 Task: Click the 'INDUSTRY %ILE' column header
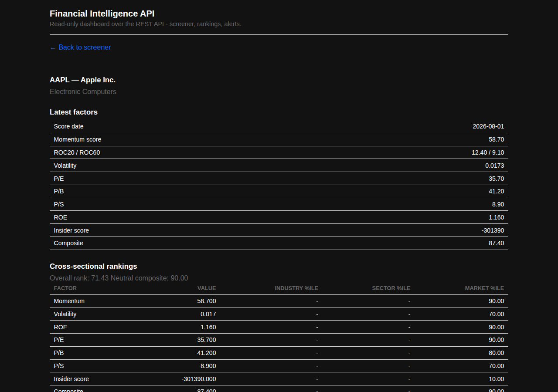[296, 288]
